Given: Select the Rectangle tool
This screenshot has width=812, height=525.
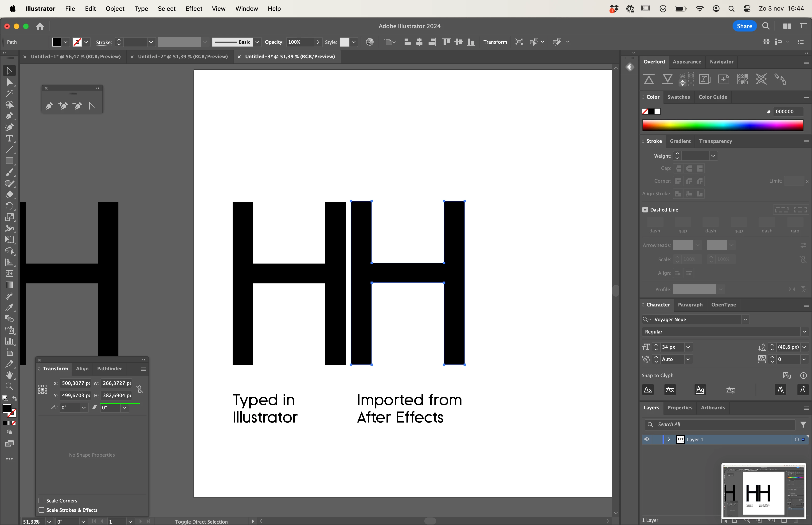Looking at the screenshot, I should [x=9, y=161].
